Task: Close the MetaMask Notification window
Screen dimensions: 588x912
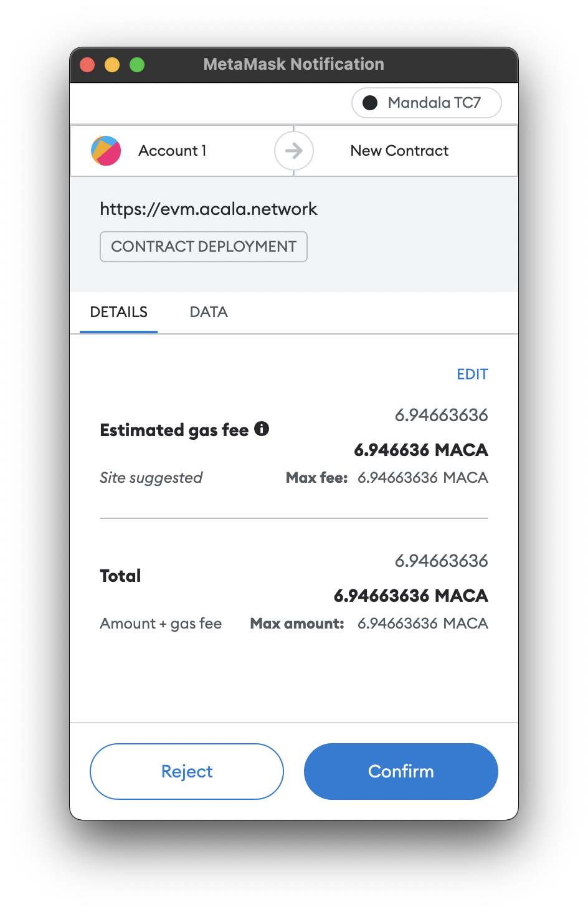Action: [87, 65]
